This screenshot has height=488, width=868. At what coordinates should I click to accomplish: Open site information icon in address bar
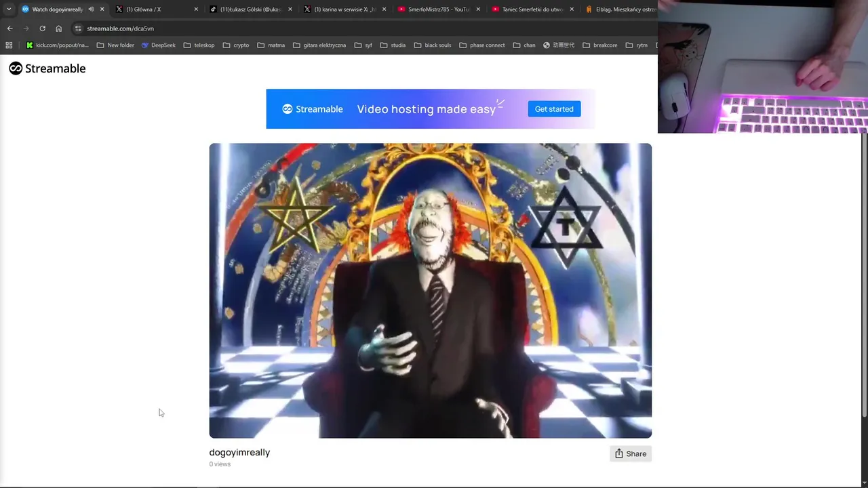78,28
